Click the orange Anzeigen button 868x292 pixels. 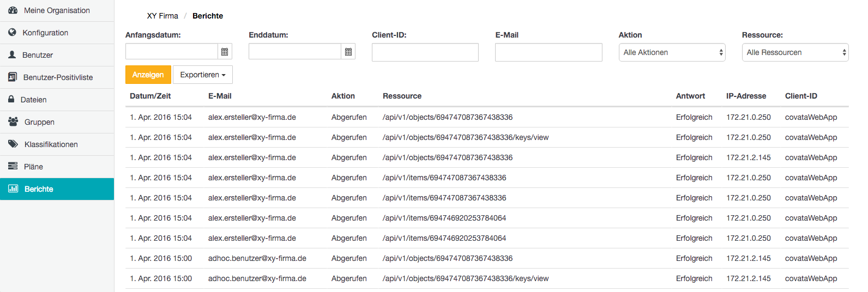[x=148, y=75]
